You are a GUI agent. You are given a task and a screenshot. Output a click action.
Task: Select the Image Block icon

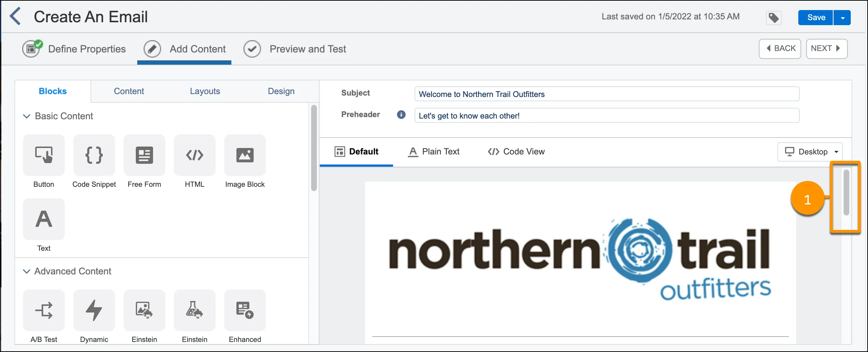245,155
